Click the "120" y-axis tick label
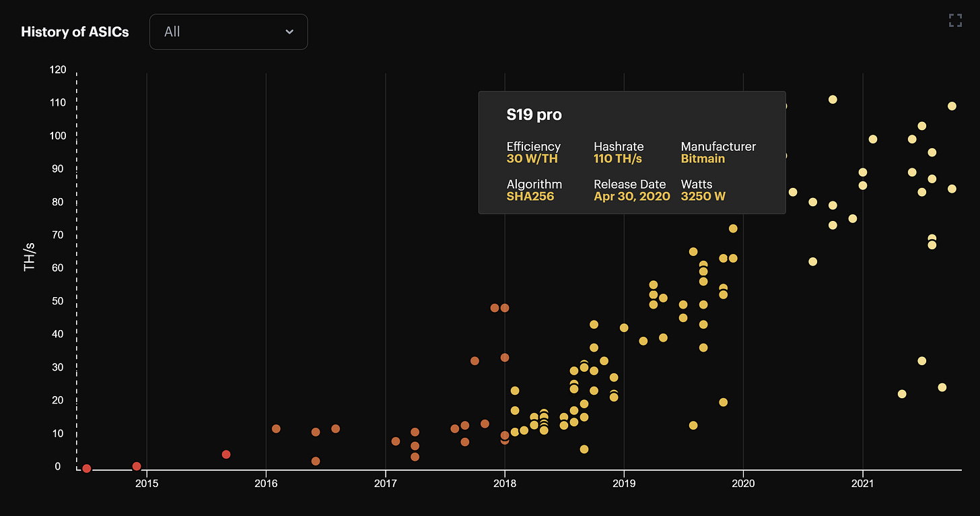This screenshot has height=516, width=980. click(57, 69)
